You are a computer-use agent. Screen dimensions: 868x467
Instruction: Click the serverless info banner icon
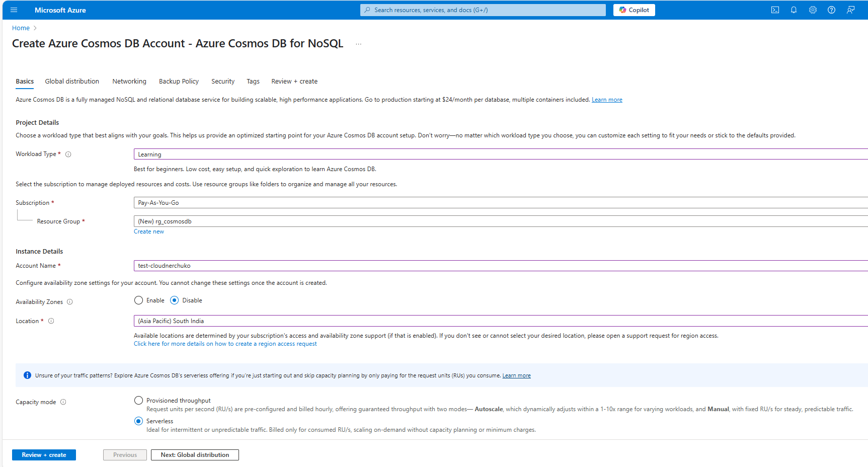point(27,375)
